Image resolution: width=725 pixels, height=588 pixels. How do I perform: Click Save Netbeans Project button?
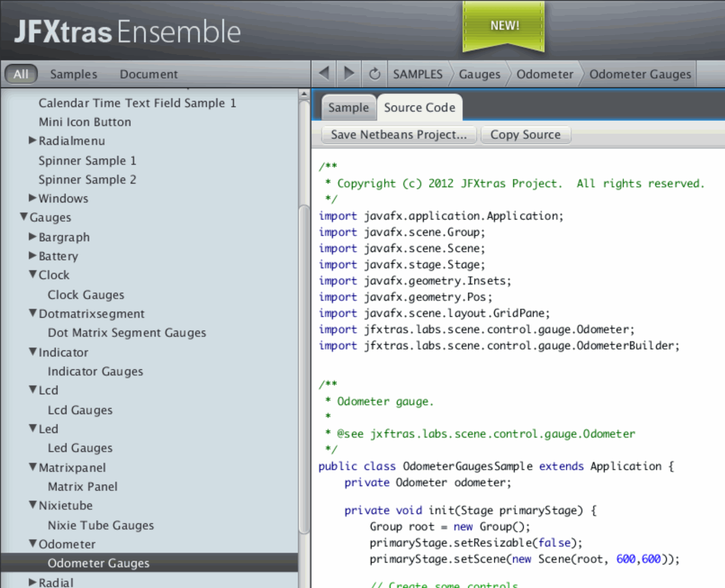(399, 135)
